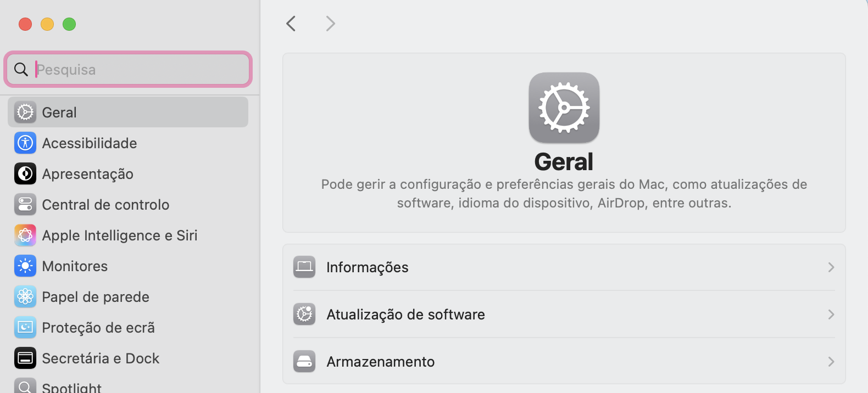Open the Acessibilidade settings icon
Image resolution: width=868 pixels, height=393 pixels.
(25, 143)
